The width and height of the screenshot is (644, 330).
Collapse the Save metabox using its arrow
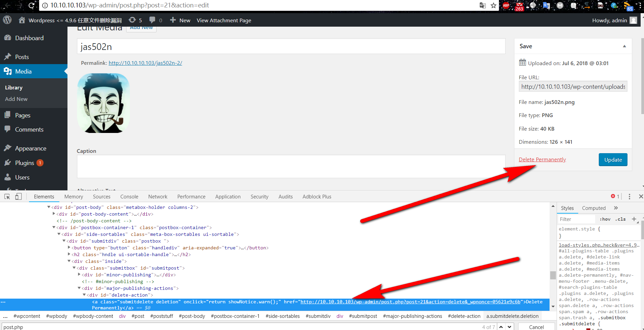(624, 46)
